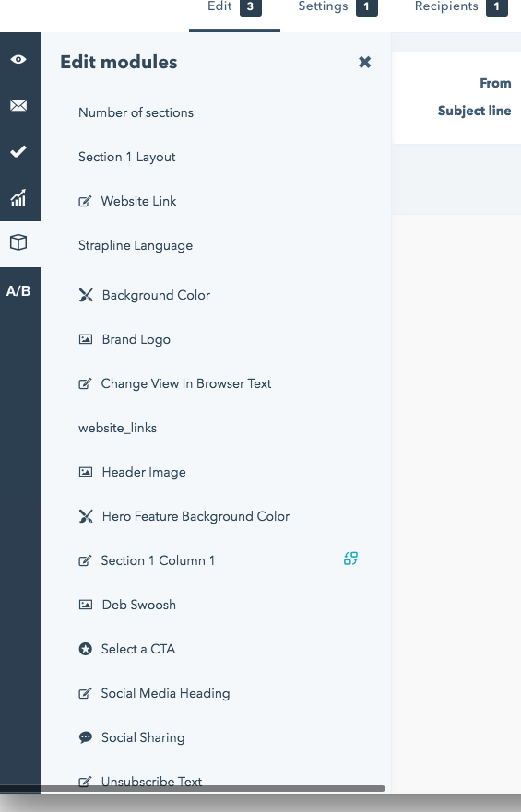Open the analytics chart sidebar icon
521x812 pixels.
tap(18, 197)
